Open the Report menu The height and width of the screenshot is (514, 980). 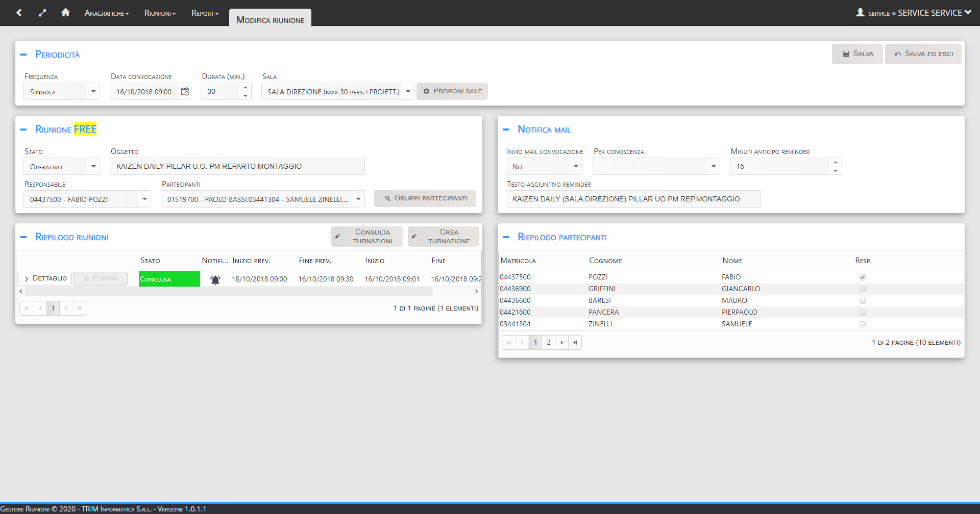click(x=205, y=13)
